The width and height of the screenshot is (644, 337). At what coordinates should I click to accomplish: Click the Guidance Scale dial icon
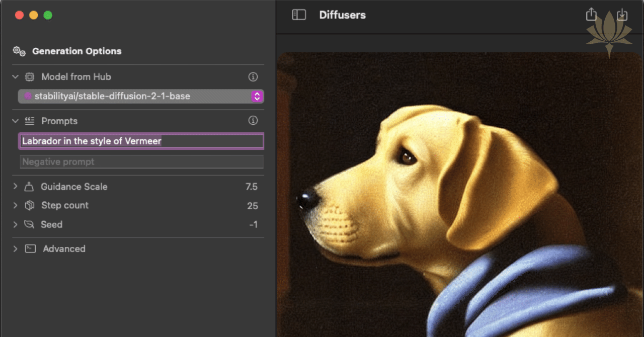click(29, 186)
